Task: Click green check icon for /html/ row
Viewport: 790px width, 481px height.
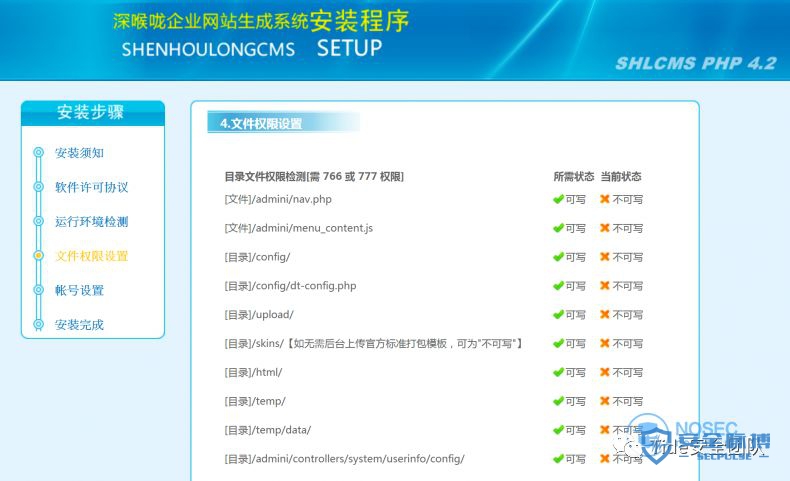Action: (x=558, y=372)
